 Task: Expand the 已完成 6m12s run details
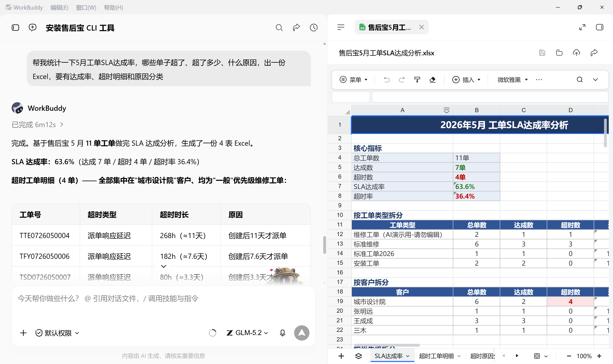click(38, 125)
